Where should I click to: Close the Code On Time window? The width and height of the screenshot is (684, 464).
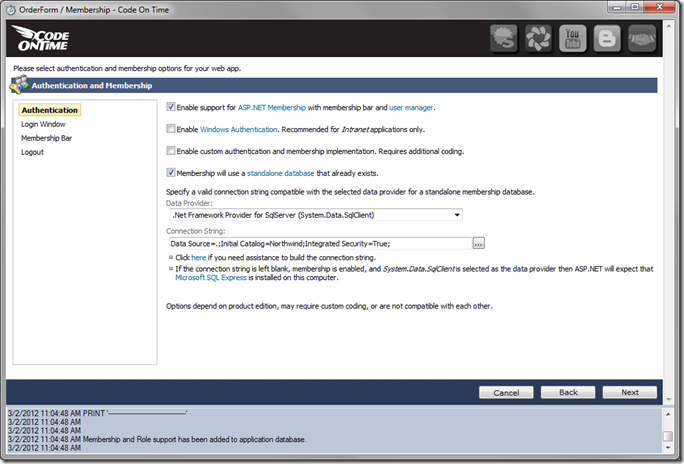[660, 7]
